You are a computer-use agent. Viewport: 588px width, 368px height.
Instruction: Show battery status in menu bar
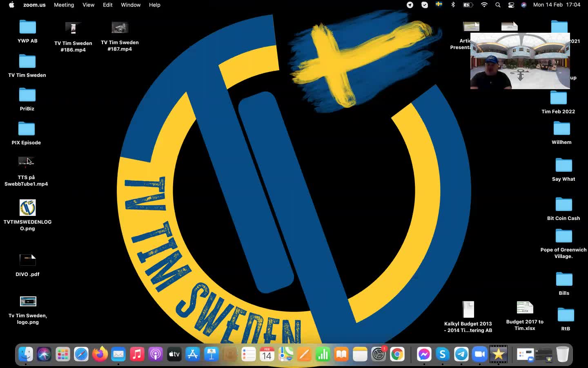[x=468, y=5]
